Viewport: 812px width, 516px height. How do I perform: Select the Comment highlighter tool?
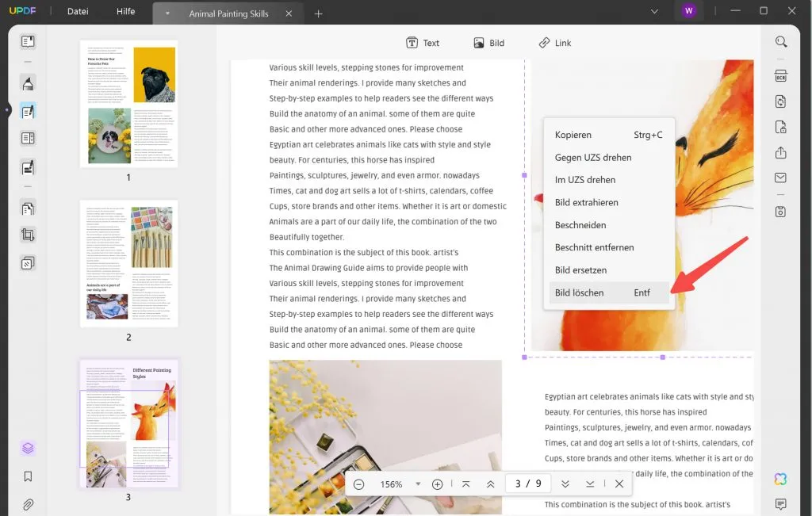click(x=28, y=83)
